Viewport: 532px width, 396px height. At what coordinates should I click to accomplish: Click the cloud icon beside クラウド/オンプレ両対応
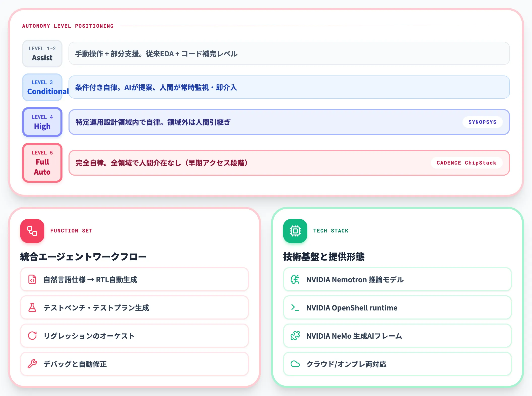coord(295,364)
